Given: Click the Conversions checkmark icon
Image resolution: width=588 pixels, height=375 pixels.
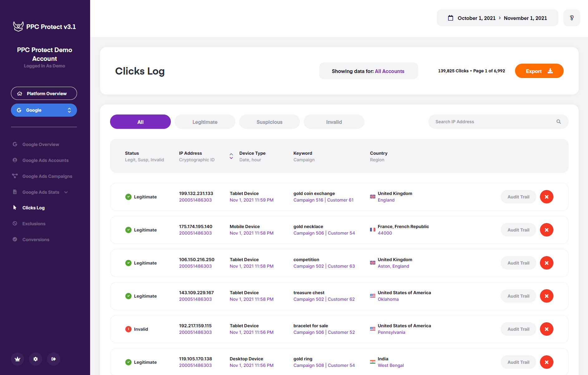Looking at the screenshot, I should [x=15, y=239].
